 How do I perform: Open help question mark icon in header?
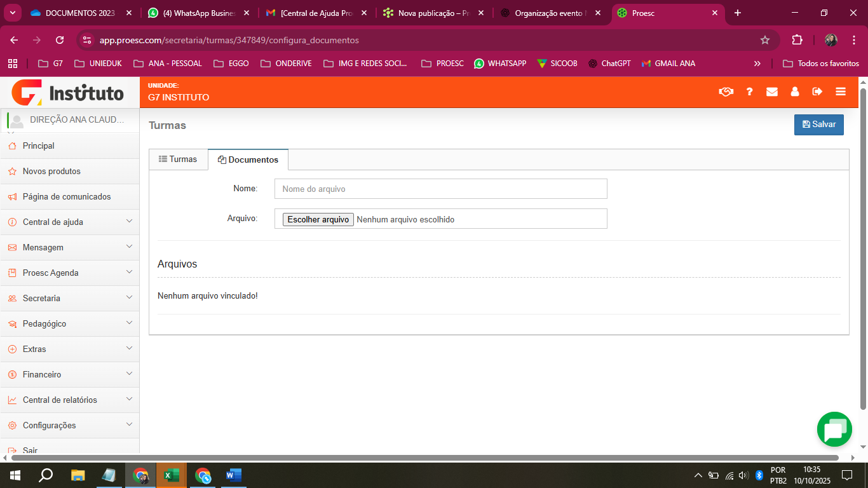750,91
